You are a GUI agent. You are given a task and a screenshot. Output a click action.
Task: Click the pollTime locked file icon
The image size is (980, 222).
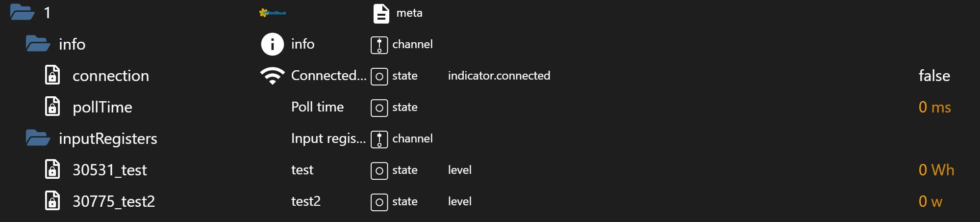tap(52, 107)
